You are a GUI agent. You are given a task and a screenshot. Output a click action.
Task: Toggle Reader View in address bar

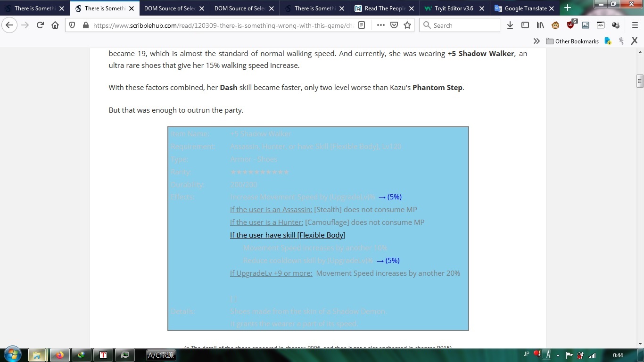pyautogui.click(x=362, y=25)
